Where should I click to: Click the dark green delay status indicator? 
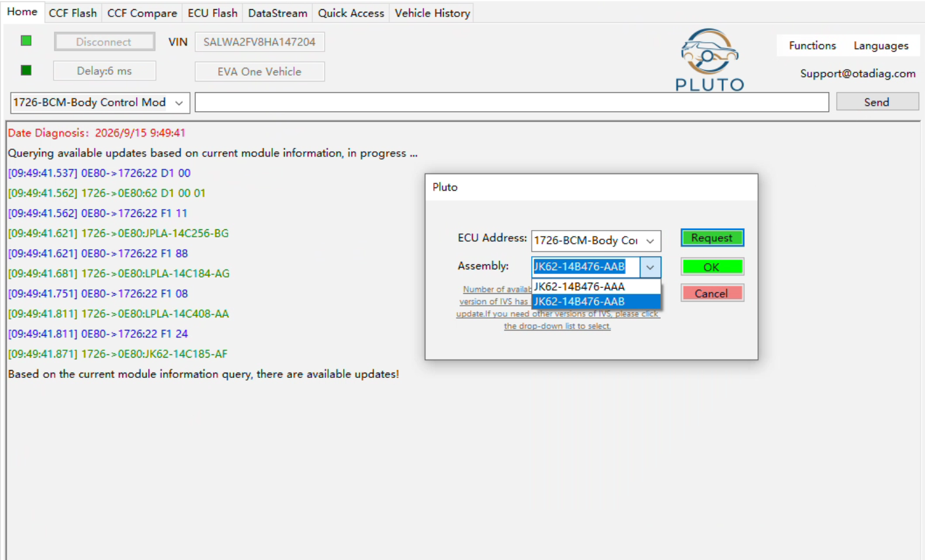(x=26, y=70)
